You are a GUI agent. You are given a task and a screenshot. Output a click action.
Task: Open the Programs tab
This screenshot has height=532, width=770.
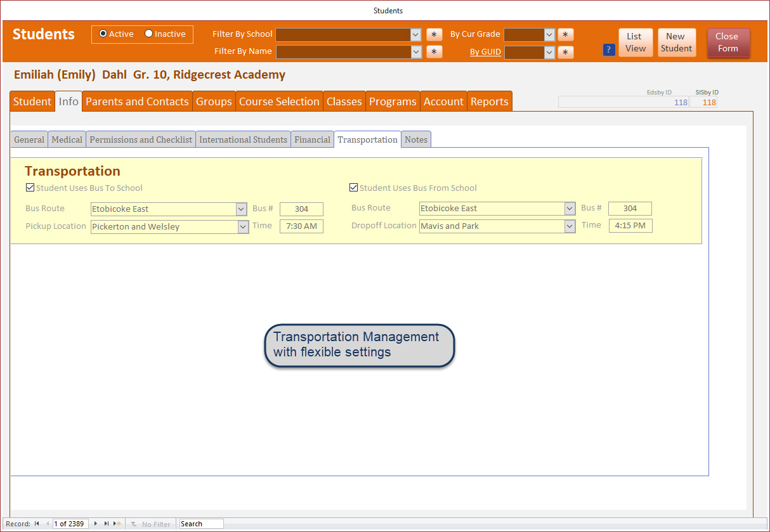coord(393,101)
